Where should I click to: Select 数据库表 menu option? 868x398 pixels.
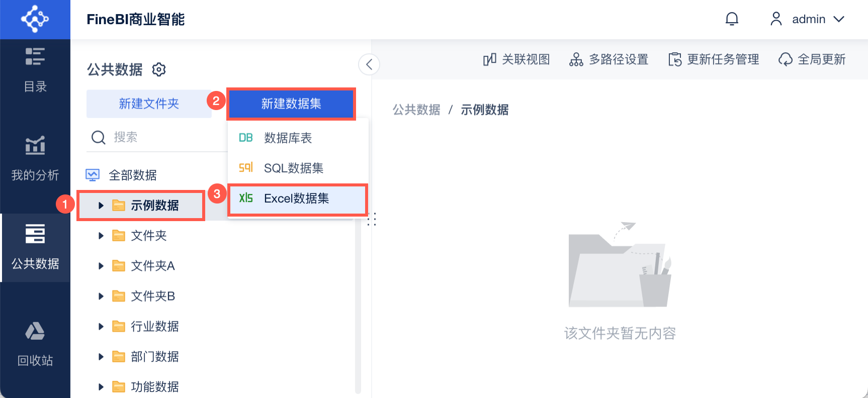288,138
